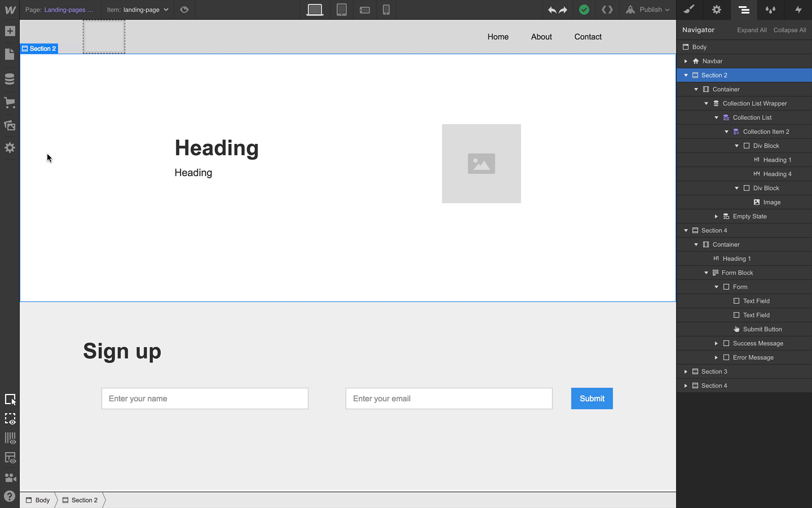Collapse the Collection List node
Image resolution: width=812 pixels, height=508 pixels.
coord(716,117)
